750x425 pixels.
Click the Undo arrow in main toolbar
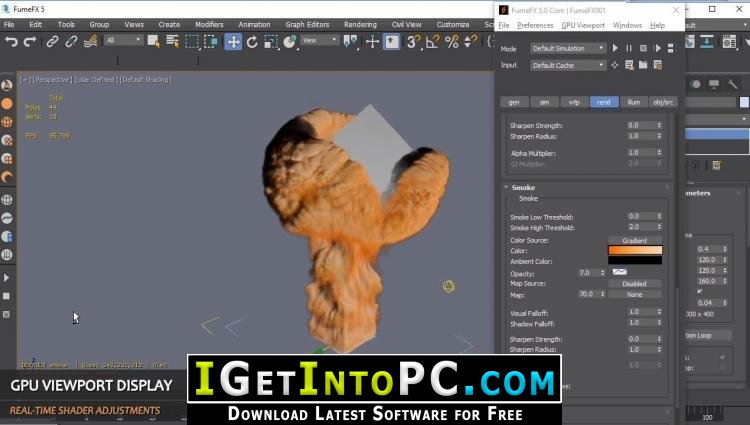(x=11, y=42)
